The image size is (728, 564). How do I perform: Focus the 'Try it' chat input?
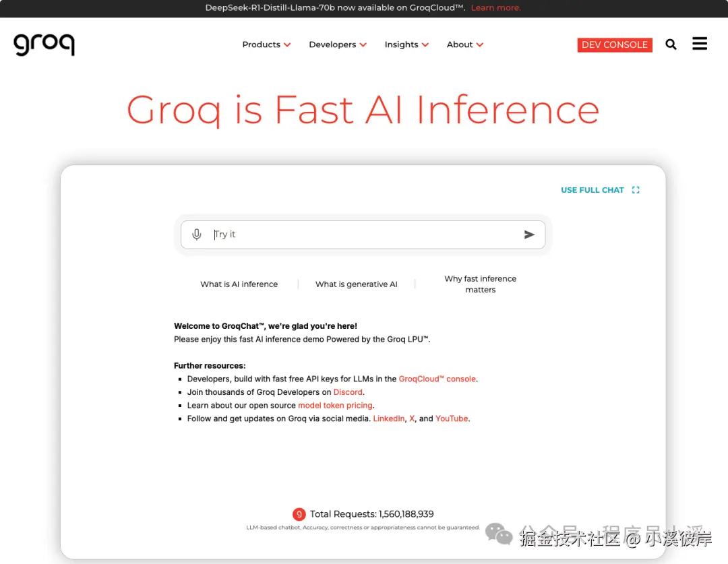pyautogui.click(x=363, y=234)
